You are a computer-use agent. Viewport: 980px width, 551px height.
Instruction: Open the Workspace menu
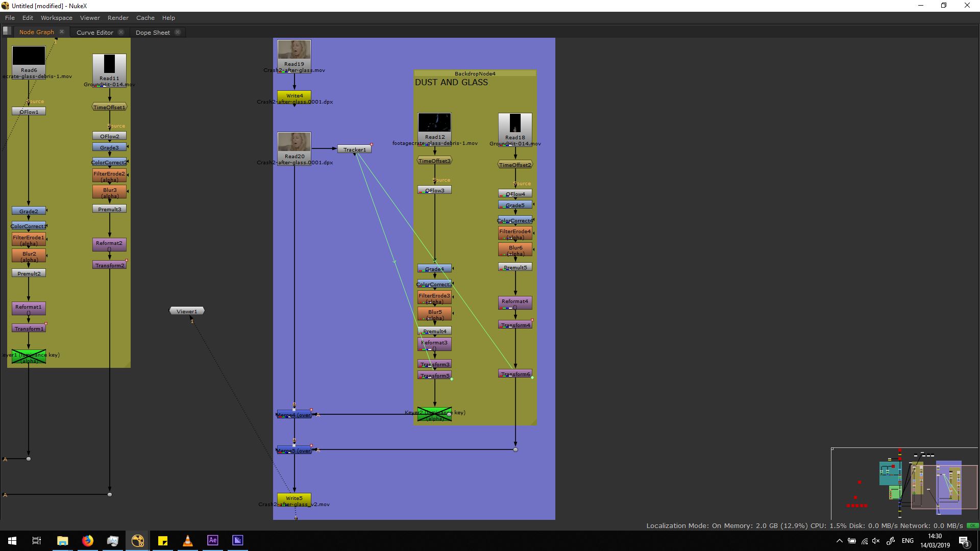coord(56,18)
